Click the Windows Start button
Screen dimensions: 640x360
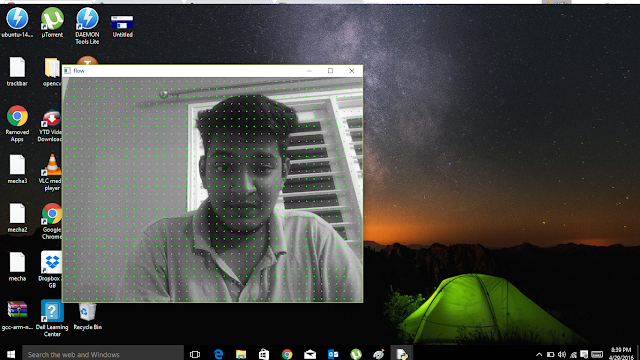pos(11,354)
